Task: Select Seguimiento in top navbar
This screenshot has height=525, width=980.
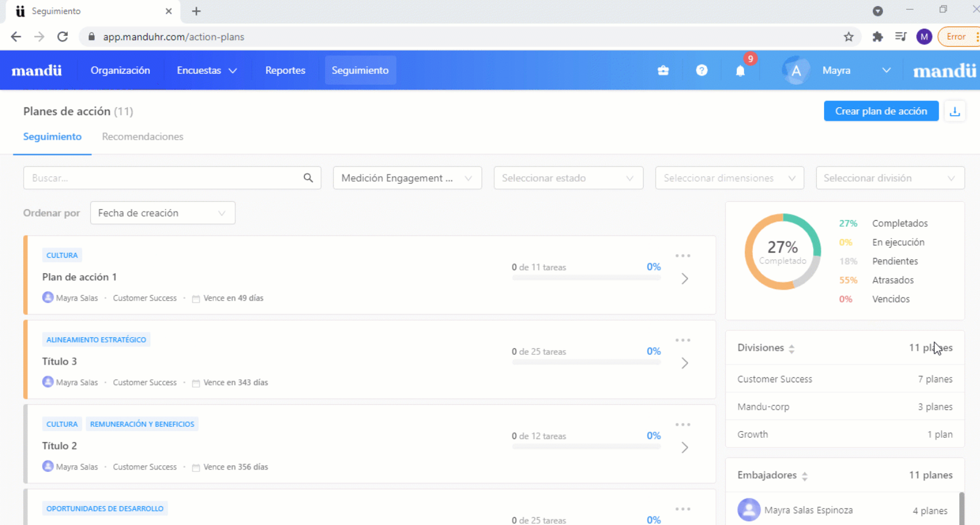Action: [360, 71]
